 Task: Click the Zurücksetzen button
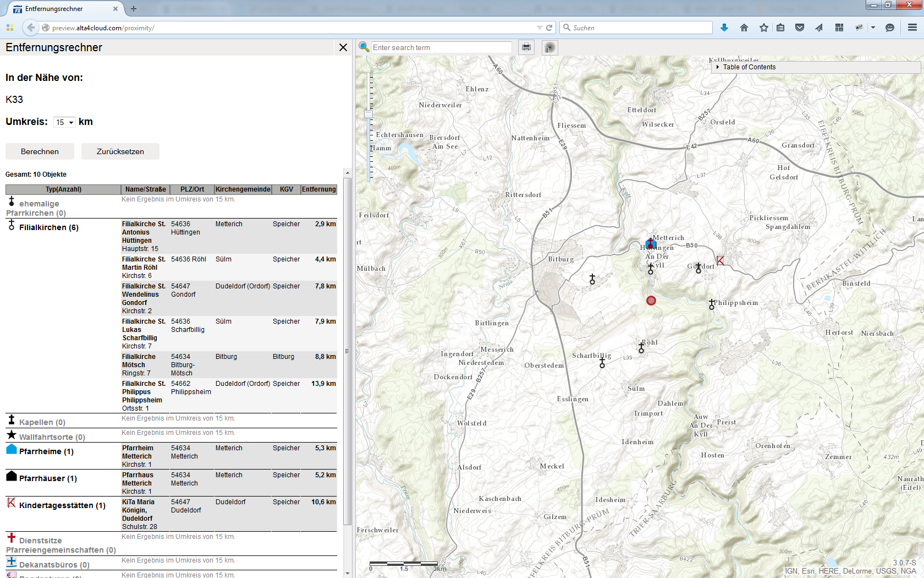[120, 151]
